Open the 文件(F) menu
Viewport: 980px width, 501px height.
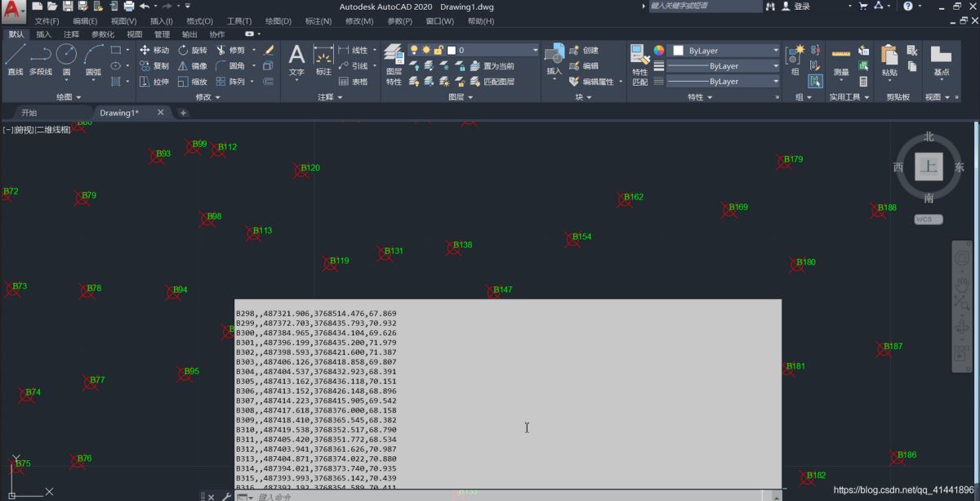point(46,20)
